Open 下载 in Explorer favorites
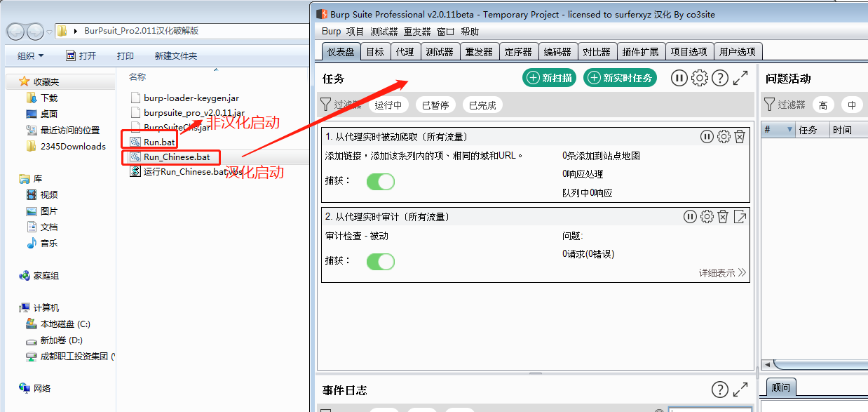The image size is (868, 412). (49, 98)
